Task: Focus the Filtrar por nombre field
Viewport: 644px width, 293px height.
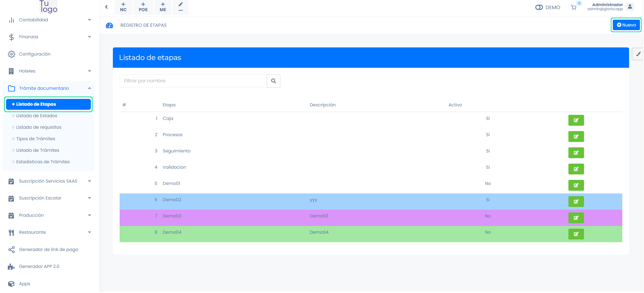Action: [x=193, y=81]
